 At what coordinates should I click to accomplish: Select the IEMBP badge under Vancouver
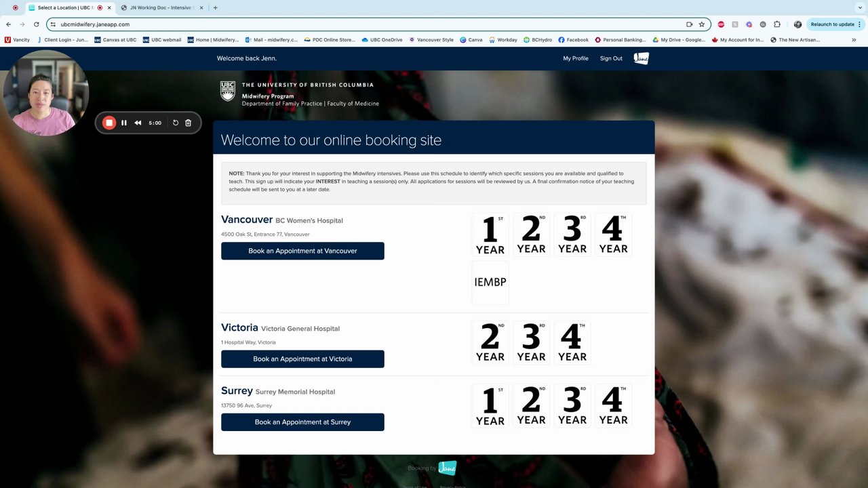point(490,282)
